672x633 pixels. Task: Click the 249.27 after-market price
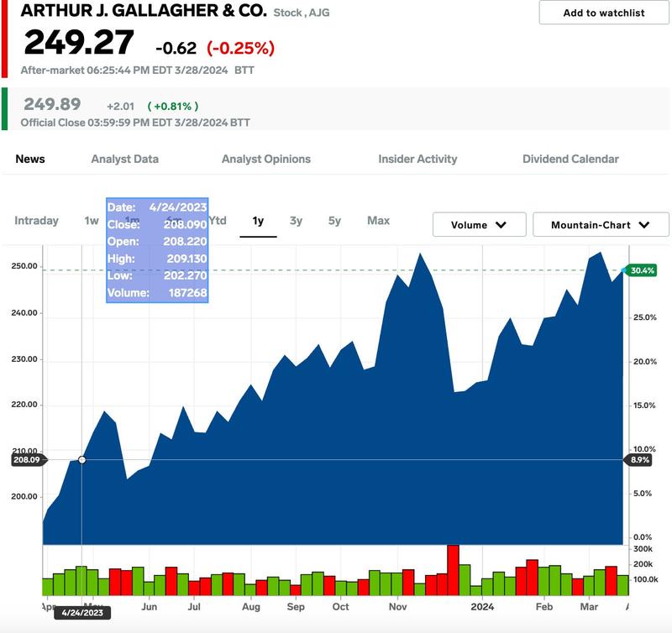pyautogui.click(x=79, y=43)
